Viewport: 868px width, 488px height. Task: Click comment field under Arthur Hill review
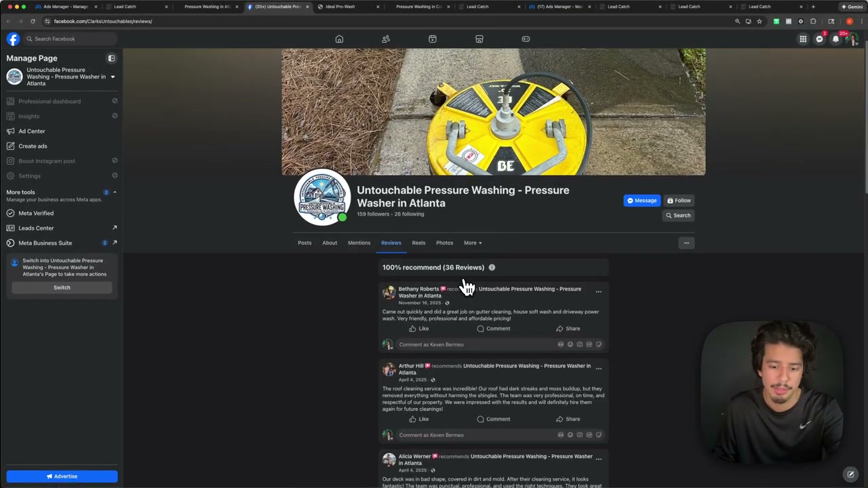[x=500, y=435]
